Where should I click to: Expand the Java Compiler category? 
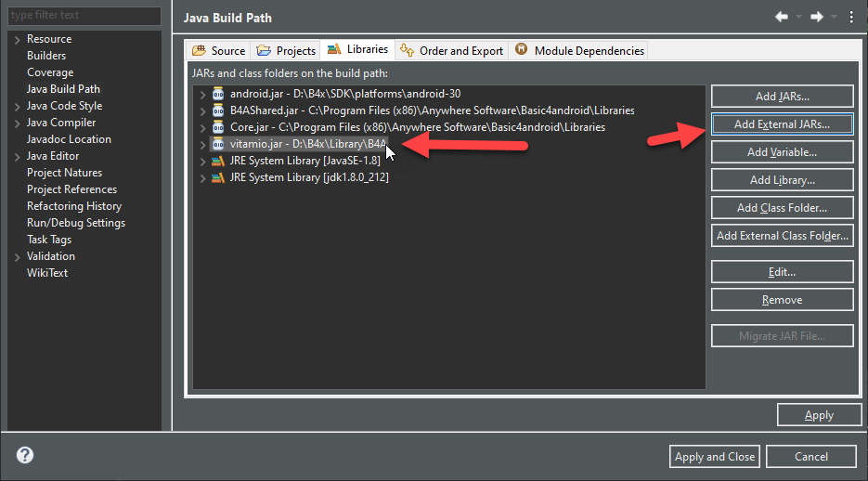tap(17, 123)
